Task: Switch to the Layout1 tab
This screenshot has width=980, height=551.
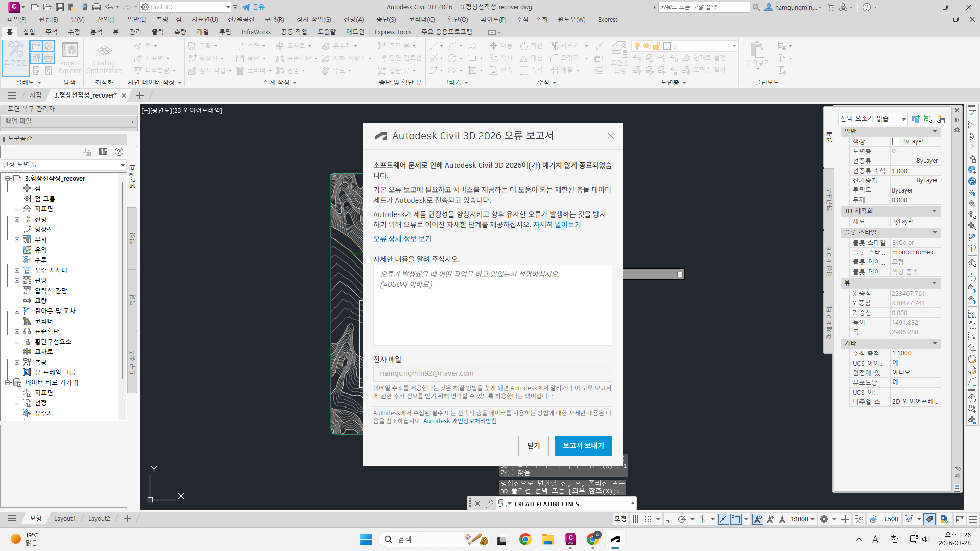Action: (65, 519)
